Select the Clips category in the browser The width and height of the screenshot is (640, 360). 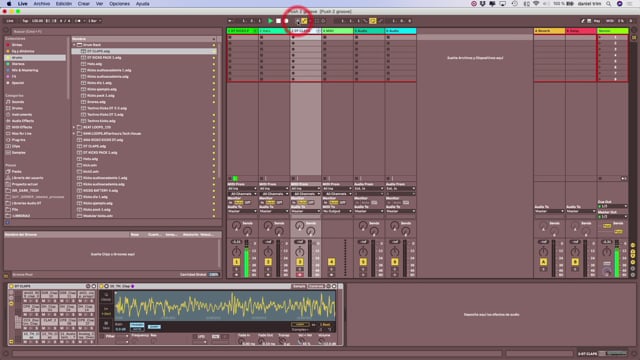pos(16,146)
